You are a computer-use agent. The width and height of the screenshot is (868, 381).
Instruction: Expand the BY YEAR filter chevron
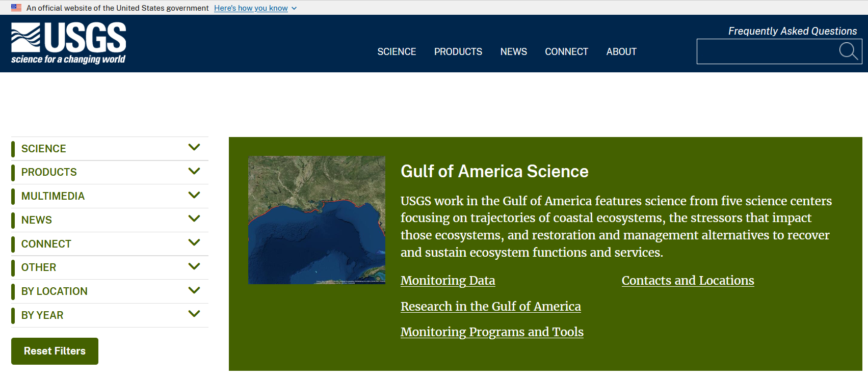194,314
